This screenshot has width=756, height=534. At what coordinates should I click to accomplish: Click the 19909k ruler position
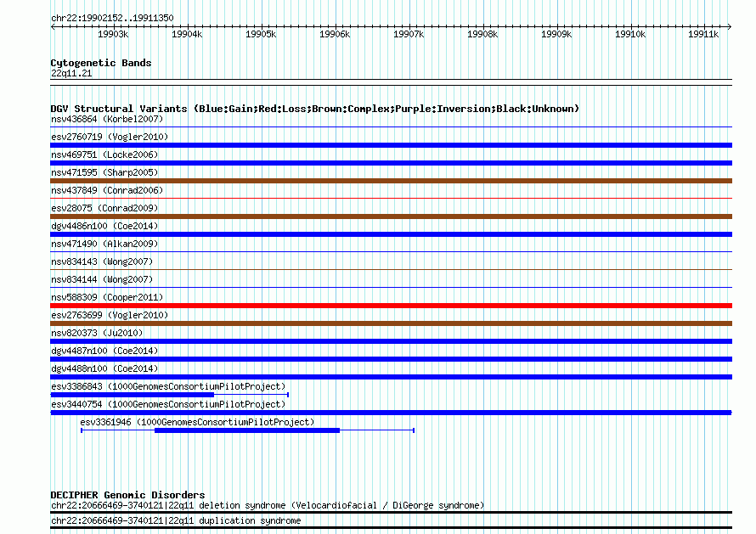click(556, 34)
